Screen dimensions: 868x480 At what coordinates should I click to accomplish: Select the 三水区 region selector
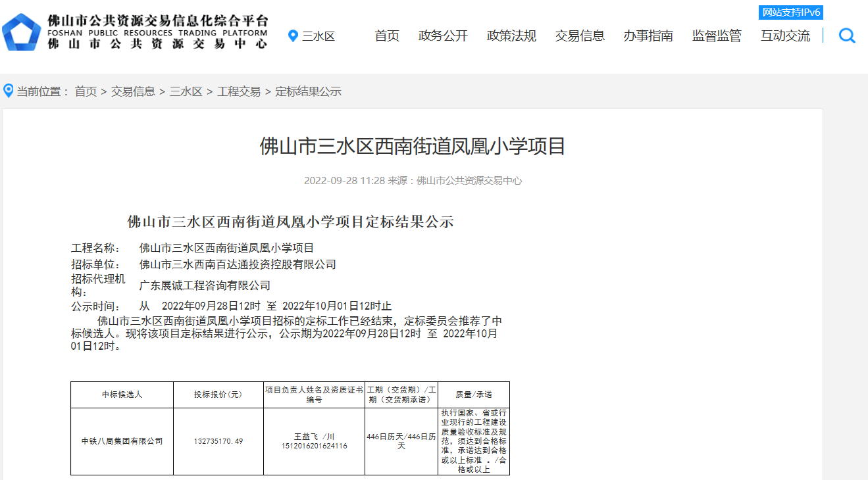tap(319, 36)
